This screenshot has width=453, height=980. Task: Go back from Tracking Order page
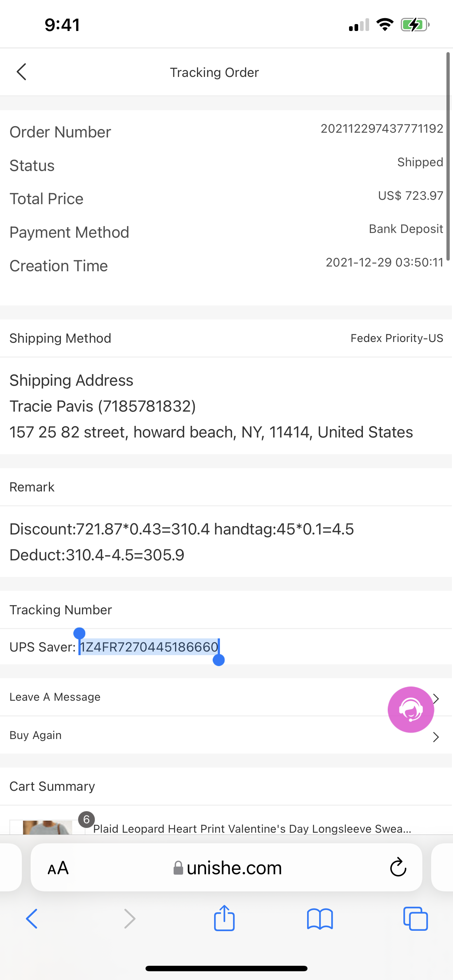tap(22, 72)
